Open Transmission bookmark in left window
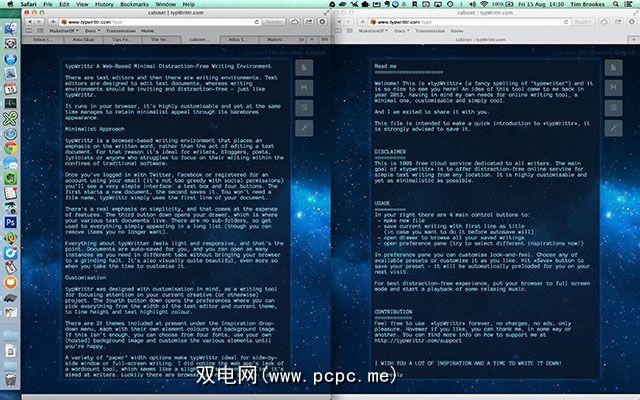This screenshot has height=400, width=640. (x=121, y=31)
